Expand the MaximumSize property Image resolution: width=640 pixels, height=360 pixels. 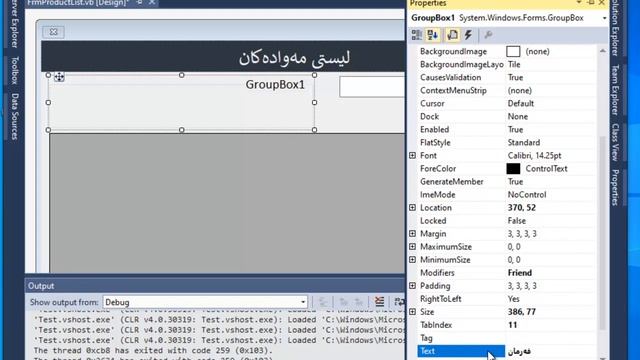(412, 247)
